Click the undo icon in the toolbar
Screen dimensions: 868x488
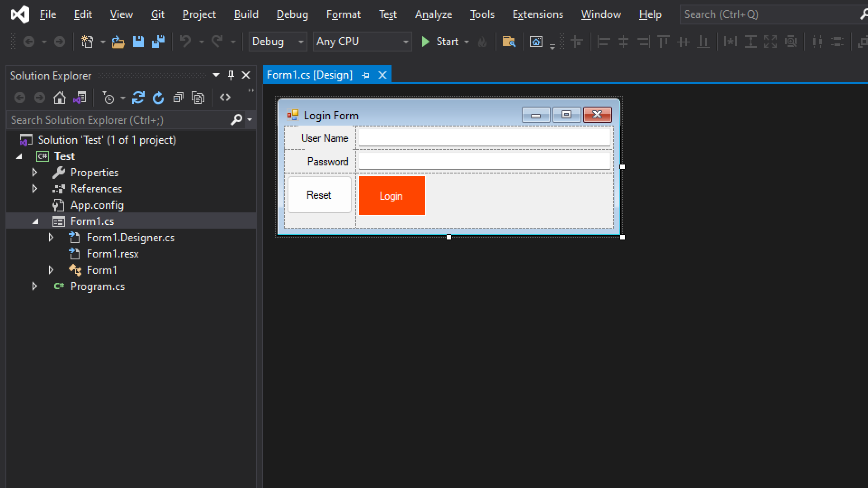pos(185,41)
